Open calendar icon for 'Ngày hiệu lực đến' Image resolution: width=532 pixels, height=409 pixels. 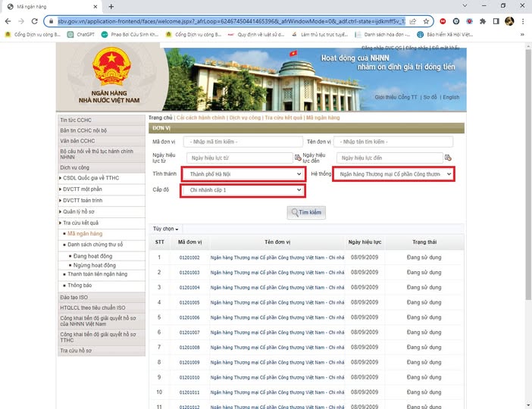coord(448,158)
